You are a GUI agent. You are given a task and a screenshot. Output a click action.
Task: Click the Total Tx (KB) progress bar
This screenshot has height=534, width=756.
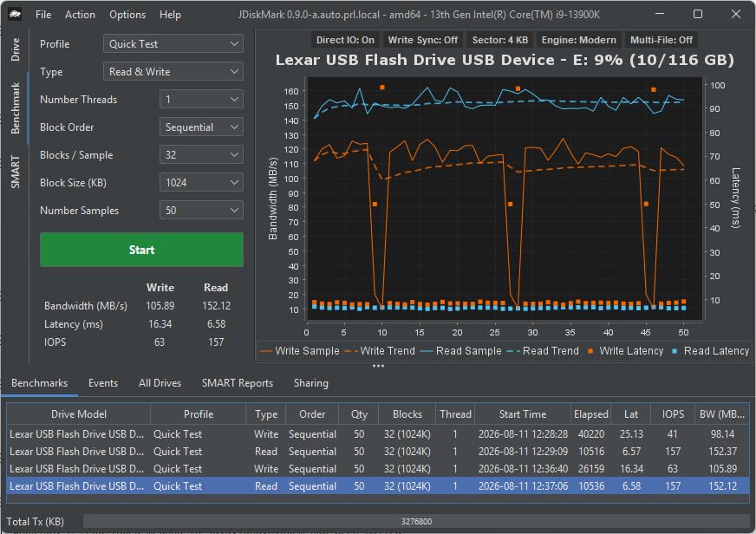point(416,522)
